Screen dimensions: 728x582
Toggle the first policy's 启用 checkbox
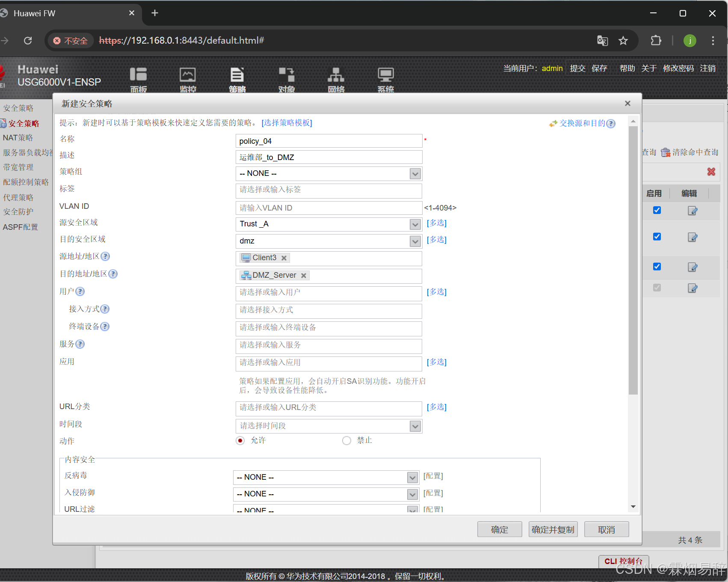coord(657,210)
